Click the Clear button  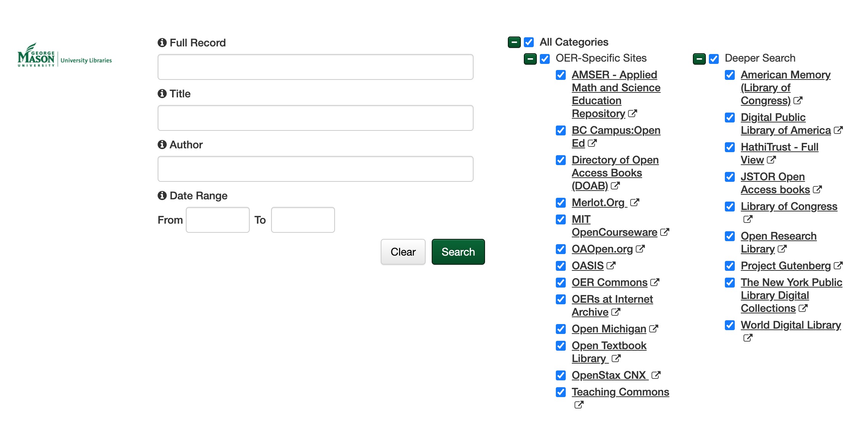tap(403, 252)
